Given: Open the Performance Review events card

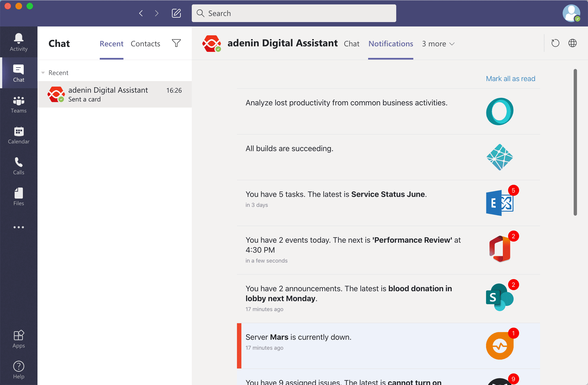Looking at the screenshot, I should (388, 250).
